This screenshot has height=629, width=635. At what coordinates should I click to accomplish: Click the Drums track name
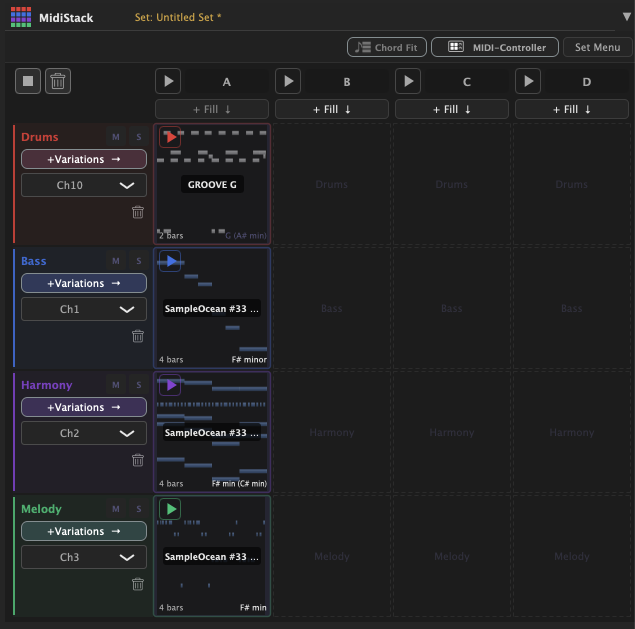[40, 137]
